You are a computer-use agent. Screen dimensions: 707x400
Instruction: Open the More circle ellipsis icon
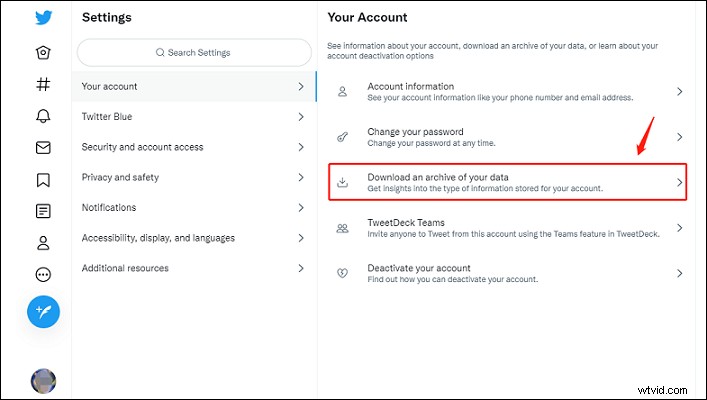coord(43,274)
